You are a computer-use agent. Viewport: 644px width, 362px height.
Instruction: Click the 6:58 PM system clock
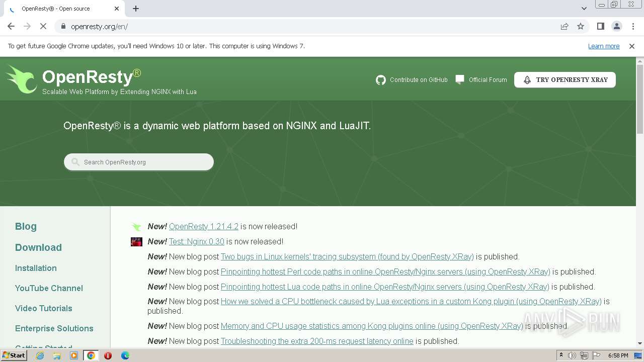tap(618, 355)
